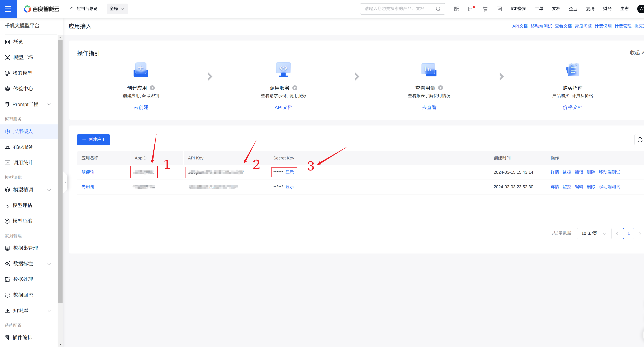
Task: Click the shopping cart icon
Action: [x=485, y=9]
